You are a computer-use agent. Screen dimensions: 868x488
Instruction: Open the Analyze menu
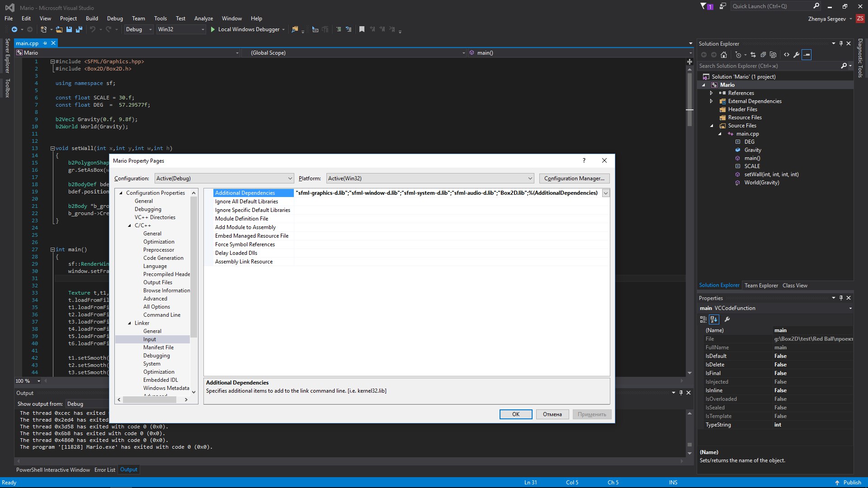coord(203,19)
